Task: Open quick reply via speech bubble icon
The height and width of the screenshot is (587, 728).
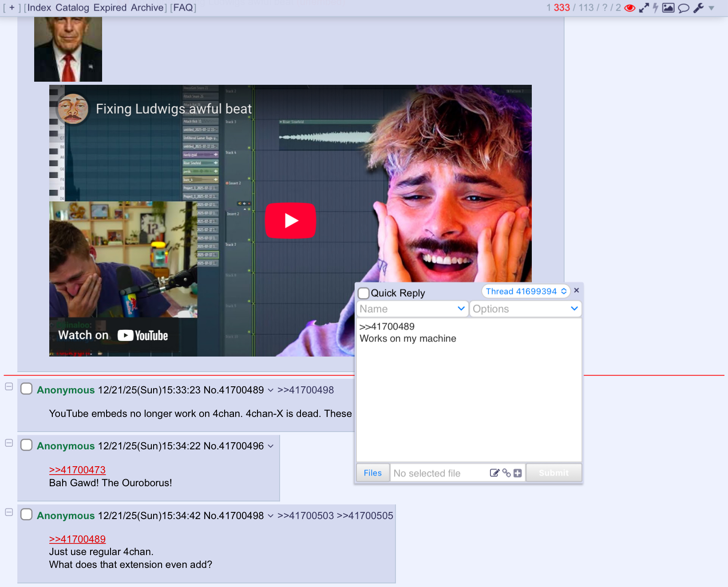Action: 684,8
